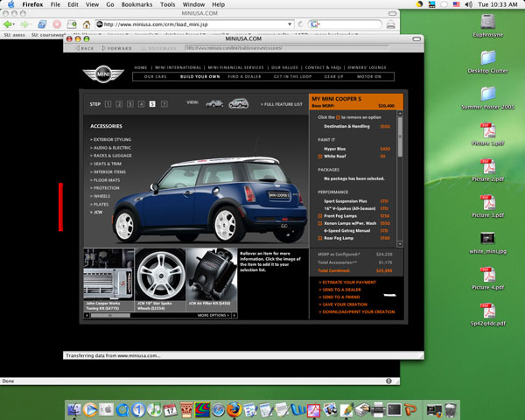The height and width of the screenshot is (420, 525).
Task: Click the red stop-loading icon
Action: (x=57, y=24)
